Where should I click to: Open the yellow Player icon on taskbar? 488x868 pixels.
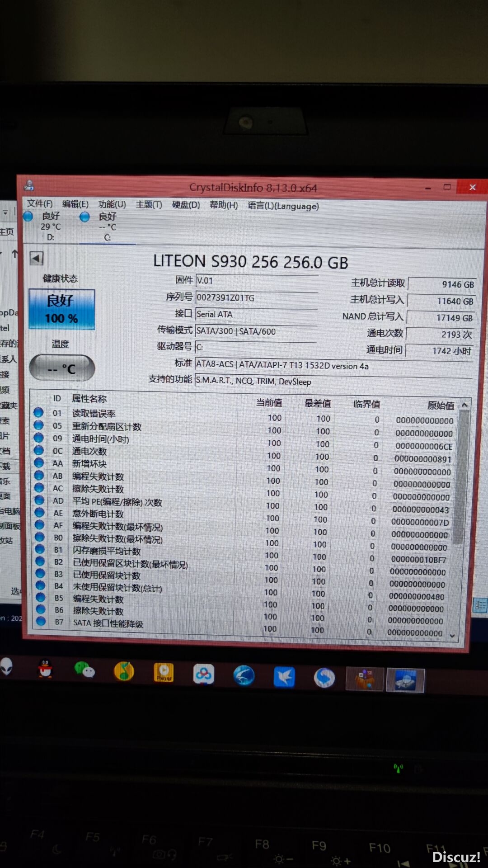coord(164,672)
